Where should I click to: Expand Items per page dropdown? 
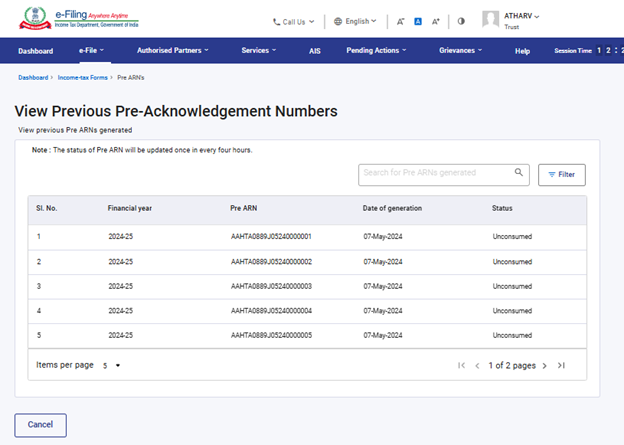click(x=111, y=366)
